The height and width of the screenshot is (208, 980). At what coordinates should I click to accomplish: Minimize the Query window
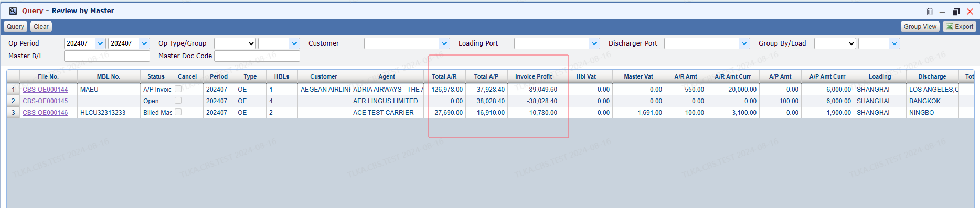pos(943,12)
